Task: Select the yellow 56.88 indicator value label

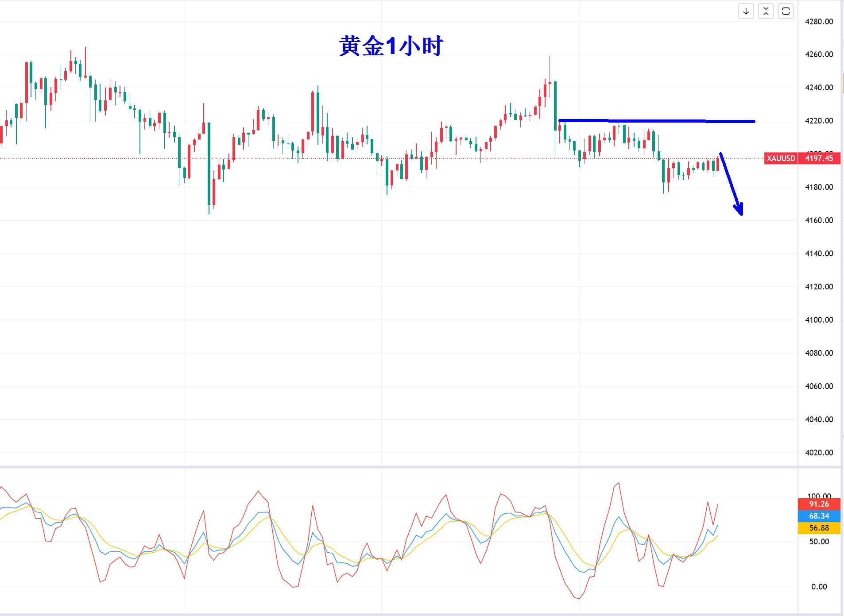Action: 819,528
